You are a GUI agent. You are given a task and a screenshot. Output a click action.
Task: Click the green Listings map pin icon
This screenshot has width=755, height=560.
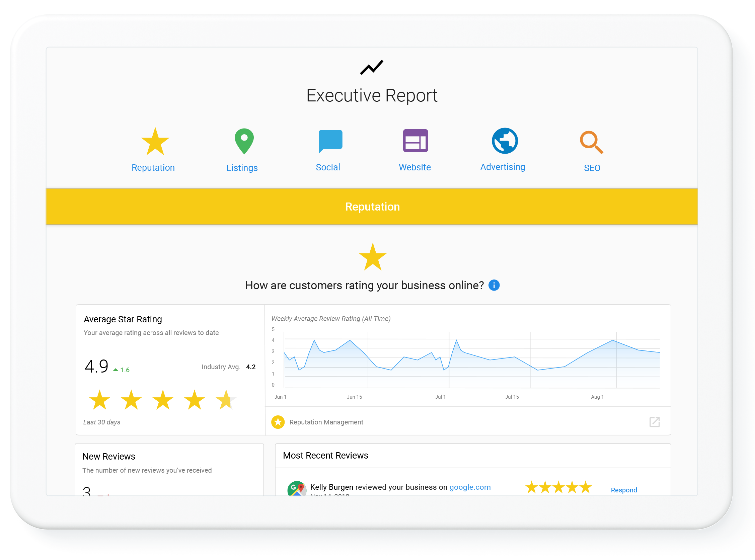pos(244,141)
